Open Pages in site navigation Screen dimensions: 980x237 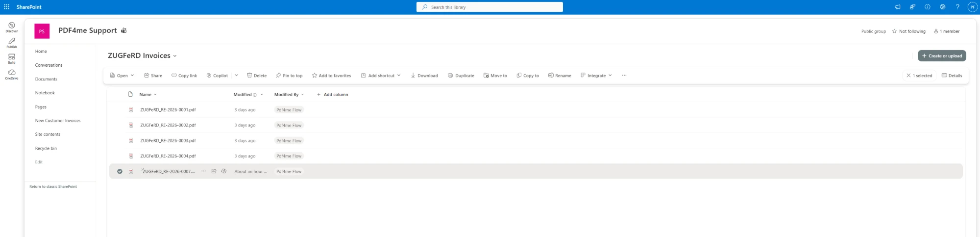tap(41, 107)
